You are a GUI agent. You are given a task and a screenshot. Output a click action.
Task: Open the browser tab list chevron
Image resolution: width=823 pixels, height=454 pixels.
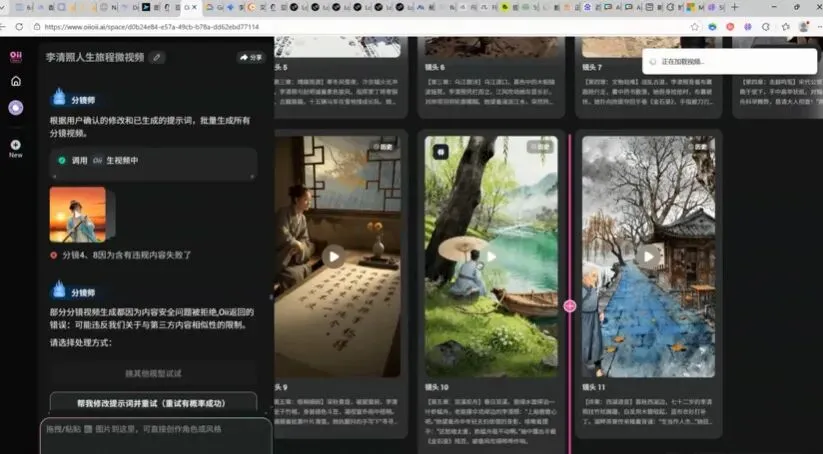3,7
